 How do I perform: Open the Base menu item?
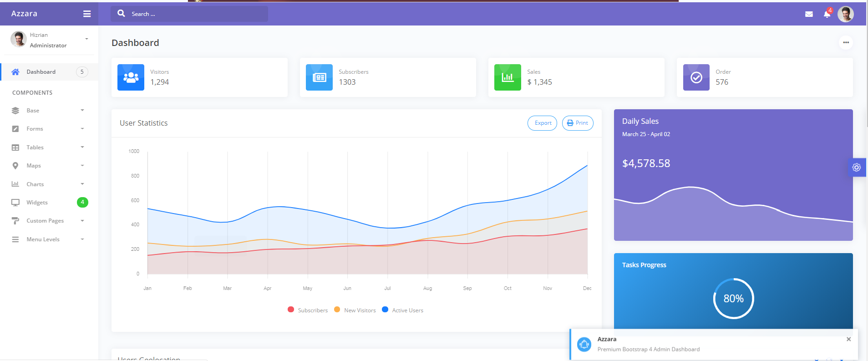tap(49, 111)
